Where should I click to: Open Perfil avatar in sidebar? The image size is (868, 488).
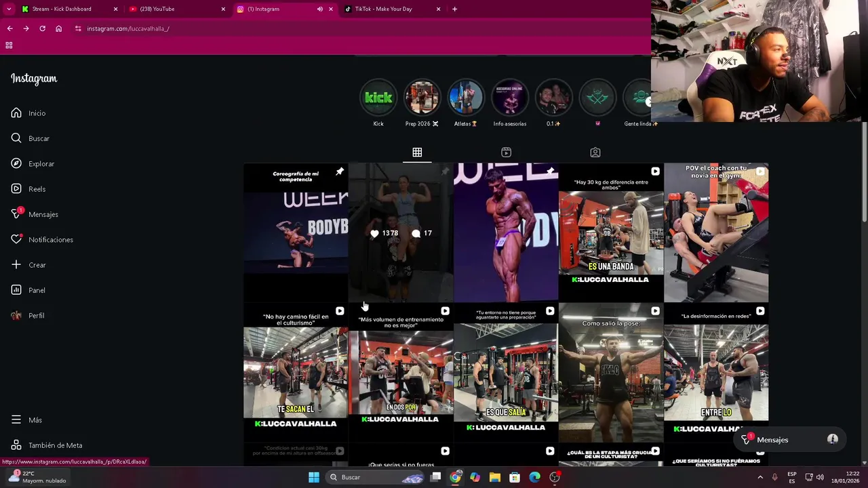tap(16, 315)
